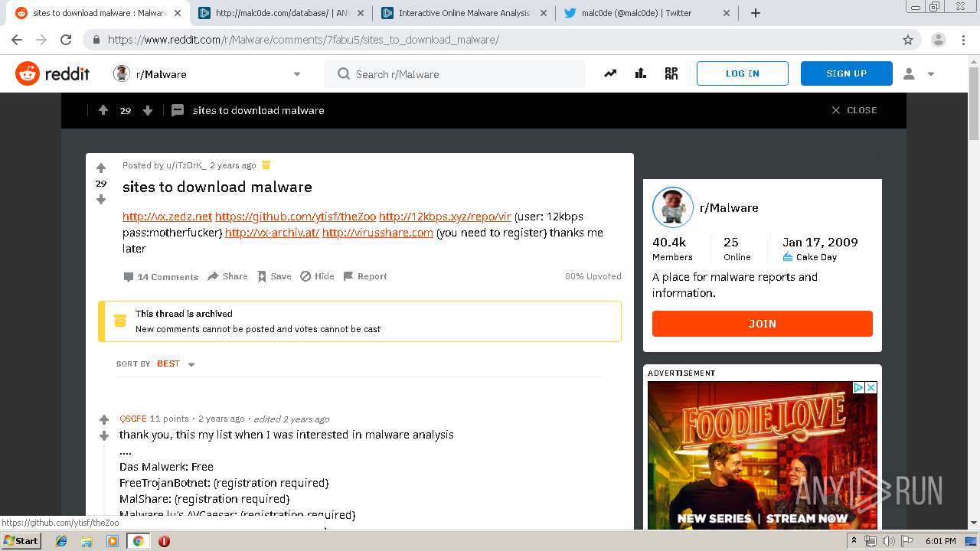Click the browser address bar URL
Image resolution: width=980 pixels, height=551 pixels.
point(303,40)
